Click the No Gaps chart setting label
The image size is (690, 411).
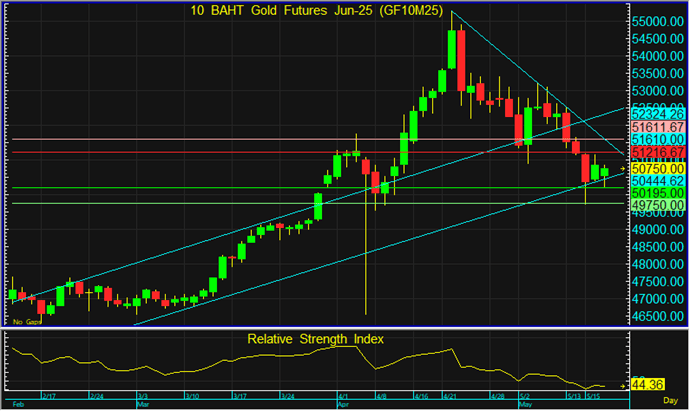(26, 322)
